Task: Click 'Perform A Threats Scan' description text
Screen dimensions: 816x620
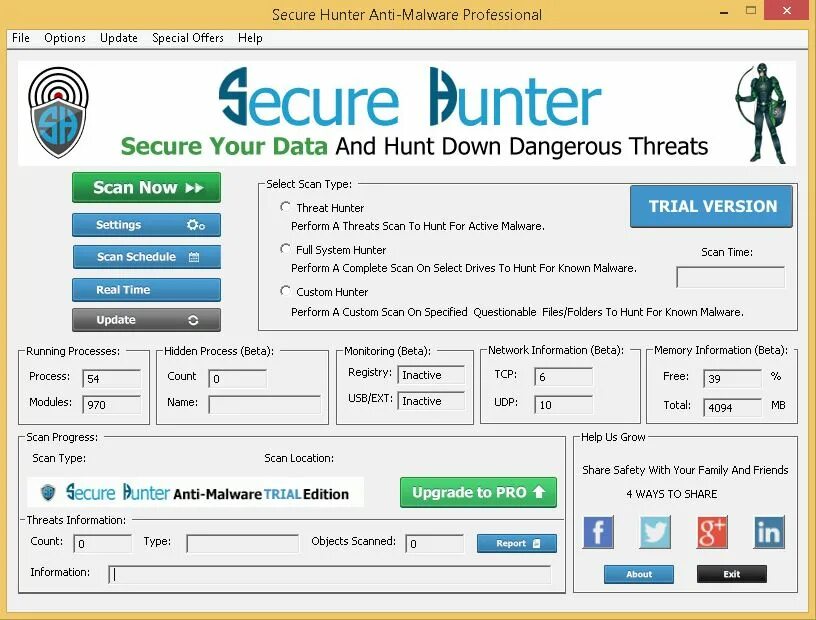Action: point(418,226)
